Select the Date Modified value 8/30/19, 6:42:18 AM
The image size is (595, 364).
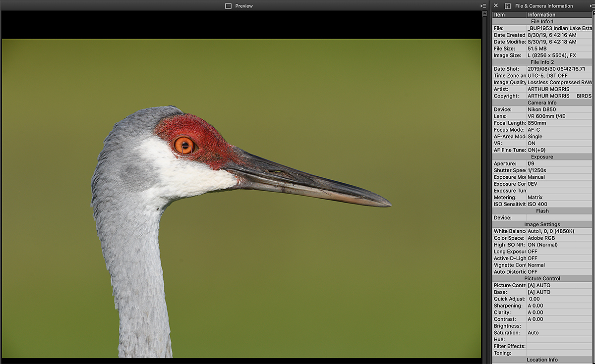coord(552,42)
